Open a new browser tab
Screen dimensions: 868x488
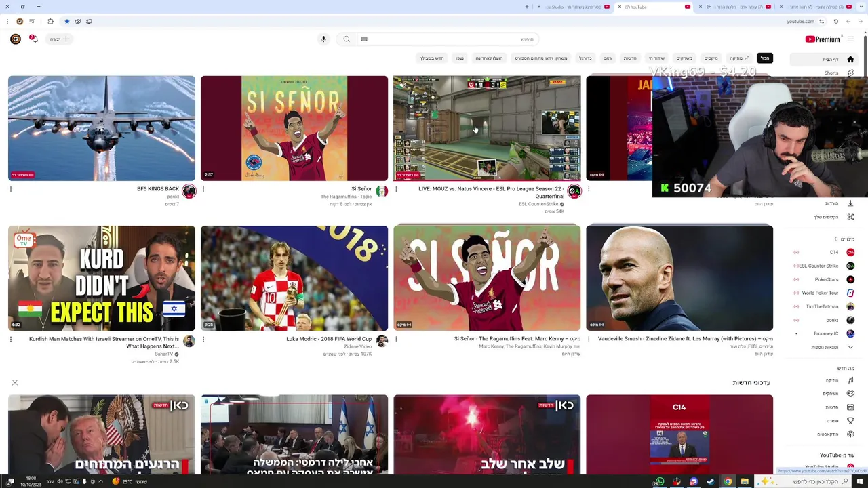(527, 7)
